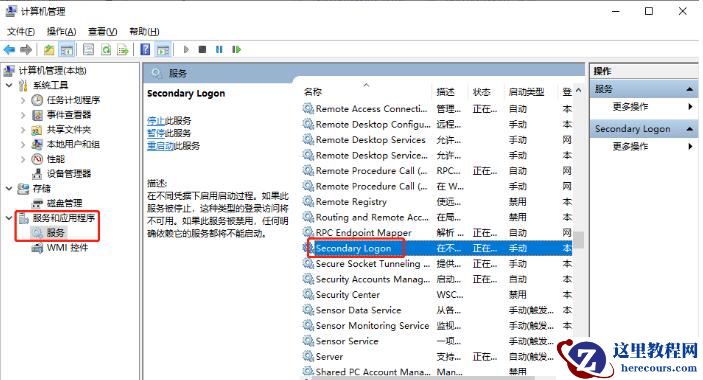This screenshot has height=380, width=703.
Task: Click the Start Service play icon
Action: coord(186,49)
